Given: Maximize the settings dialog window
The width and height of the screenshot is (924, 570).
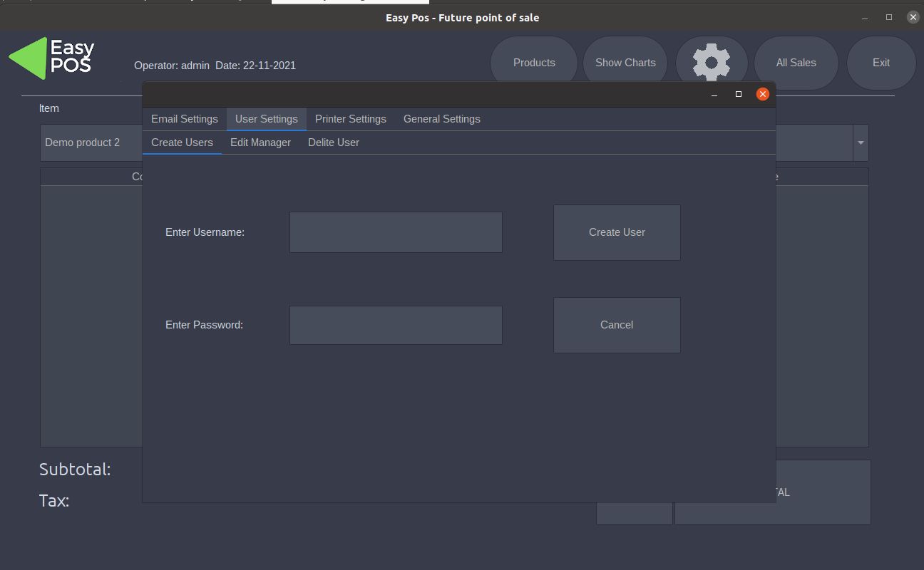Looking at the screenshot, I should pos(739,94).
